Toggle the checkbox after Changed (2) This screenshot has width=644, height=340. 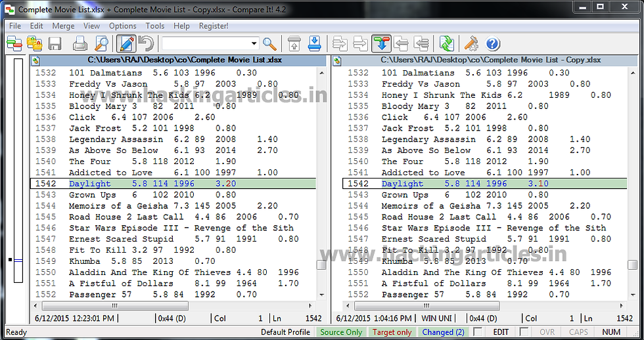coord(478,331)
